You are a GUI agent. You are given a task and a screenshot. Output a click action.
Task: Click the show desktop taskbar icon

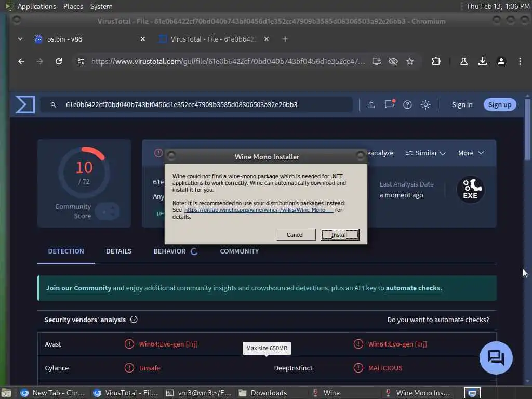(6, 393)
